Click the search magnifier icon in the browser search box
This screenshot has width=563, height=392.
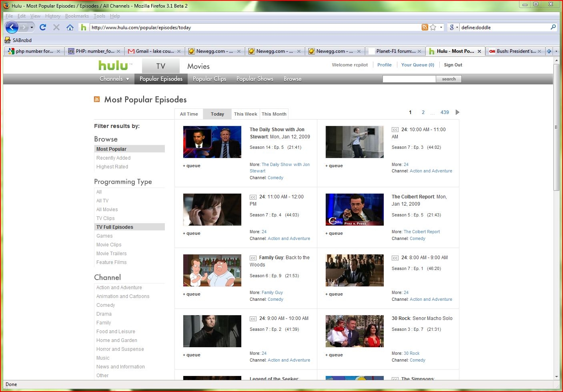[x=553, y=27]
